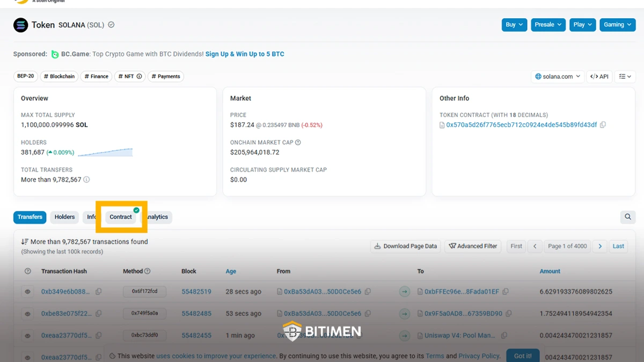View details for transaction 0xb349e6b088
The height and width of the screenshot is (362, 644).
[x=27, y=292]
